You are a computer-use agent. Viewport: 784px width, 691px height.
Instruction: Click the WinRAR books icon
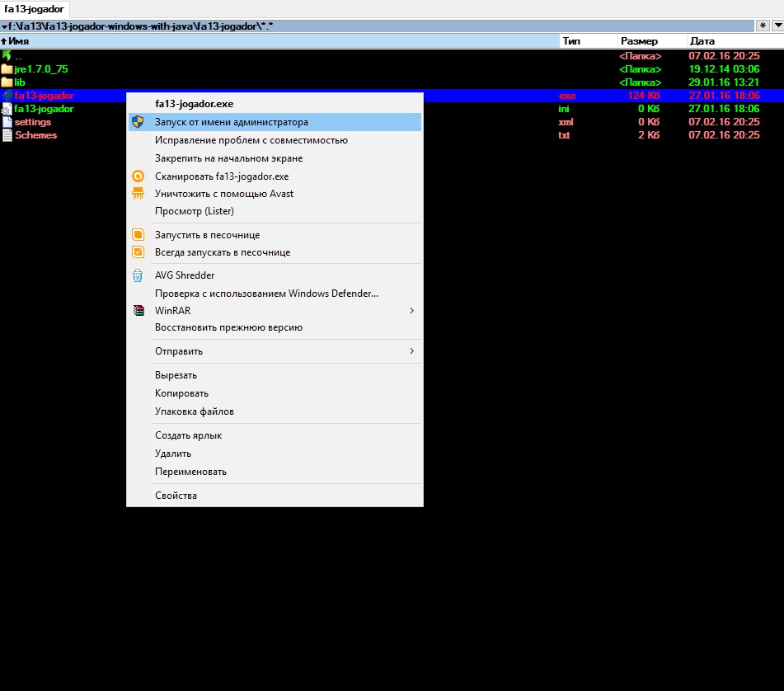(138, 311)
